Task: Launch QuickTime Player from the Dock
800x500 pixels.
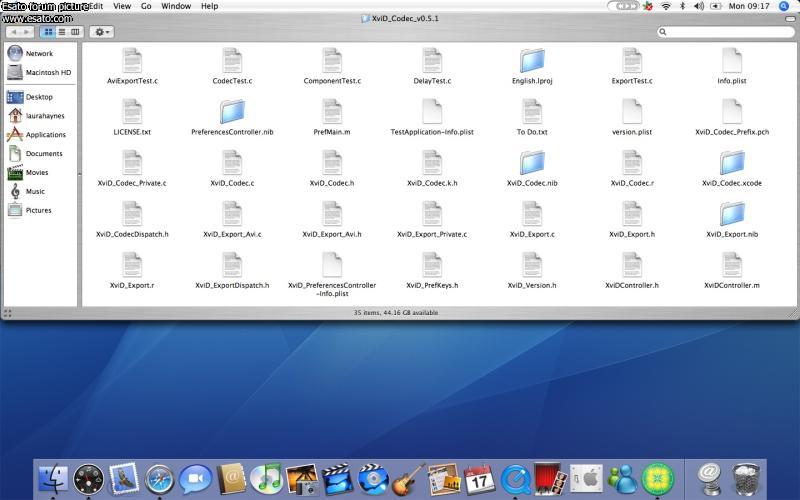Action: click(515, 480)
